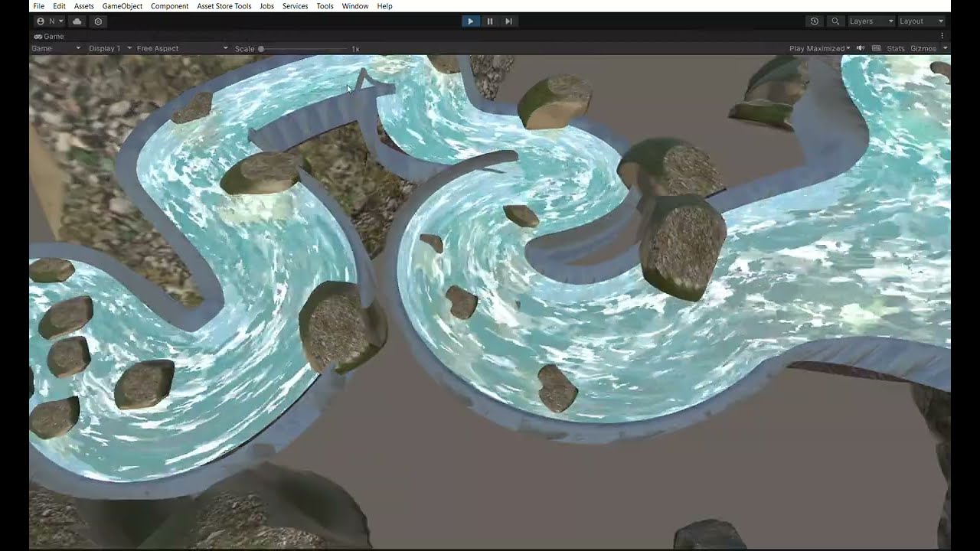980x551 pixels.
Task: Open the Services menu
Action: pyautogui.click(x=295, y=6)
